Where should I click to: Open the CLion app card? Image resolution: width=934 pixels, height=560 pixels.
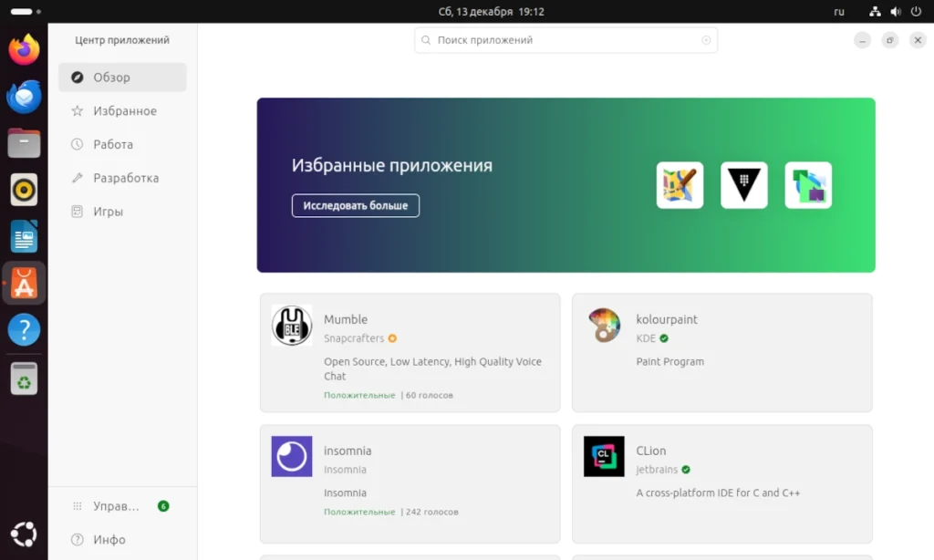click(722, 483)
